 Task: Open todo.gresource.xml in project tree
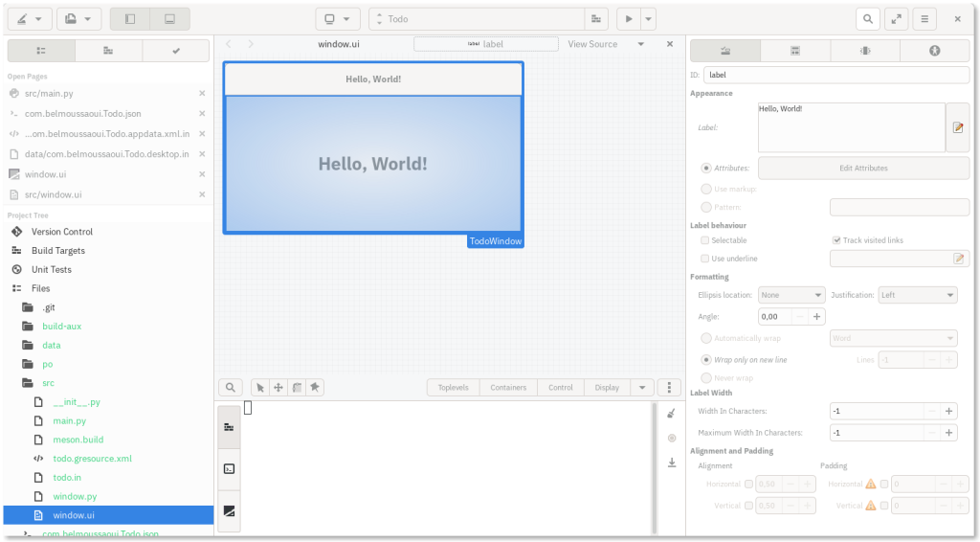point(93,459)
